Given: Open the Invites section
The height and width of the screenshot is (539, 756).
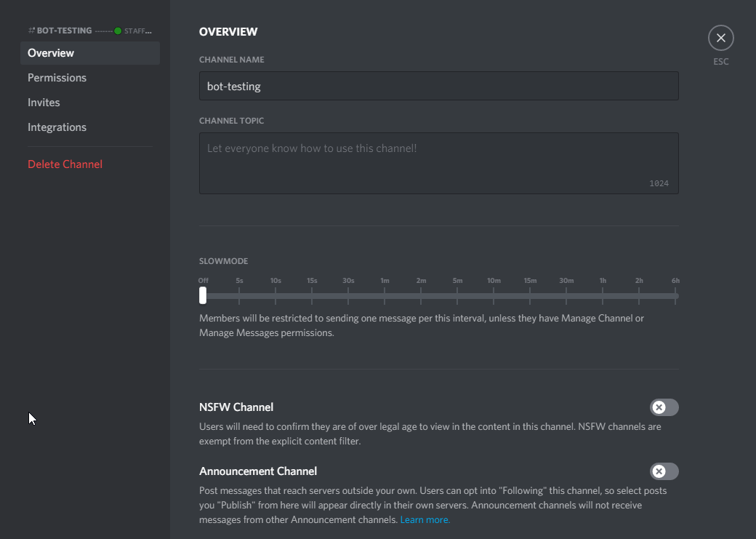Looking at the screenshot, I should 44,103.
